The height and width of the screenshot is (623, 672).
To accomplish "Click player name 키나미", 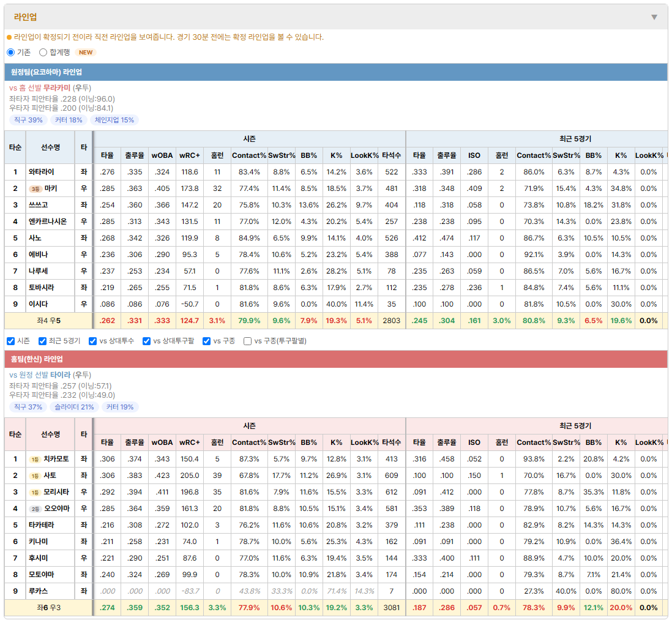I will tap(39, 542).
